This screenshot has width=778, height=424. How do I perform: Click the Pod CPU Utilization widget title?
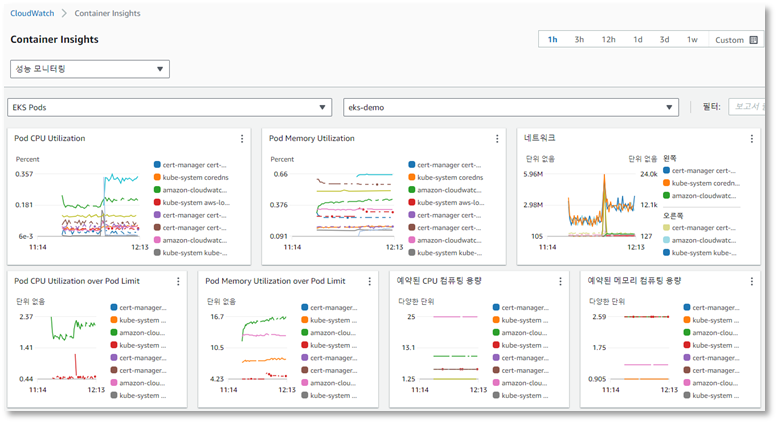pyautogui.click(x=50, y=138)
